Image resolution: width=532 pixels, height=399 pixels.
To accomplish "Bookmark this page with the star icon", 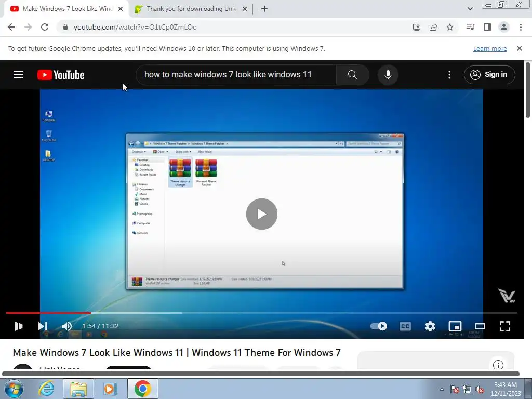I will pyautogui.click(x=450, y=27).
